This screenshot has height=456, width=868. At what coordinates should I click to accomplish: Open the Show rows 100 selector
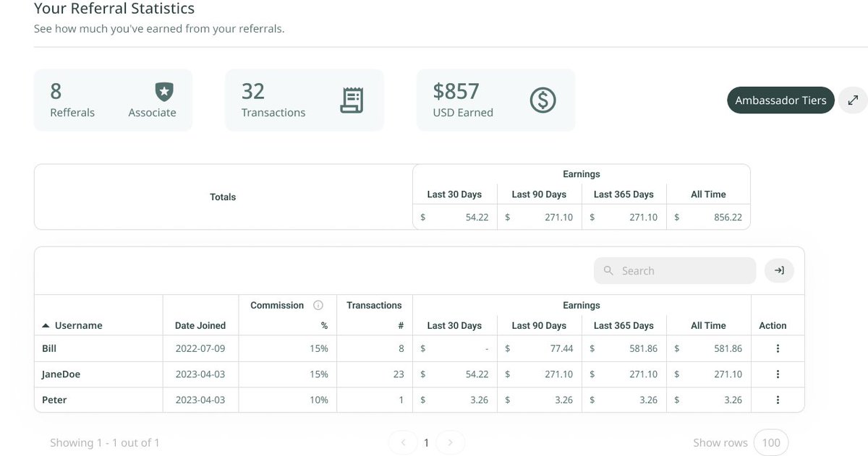click(771, 442)
